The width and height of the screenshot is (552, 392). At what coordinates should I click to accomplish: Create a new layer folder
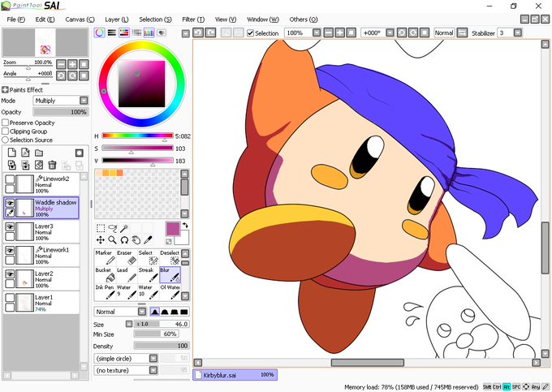[x=39, y=153]
